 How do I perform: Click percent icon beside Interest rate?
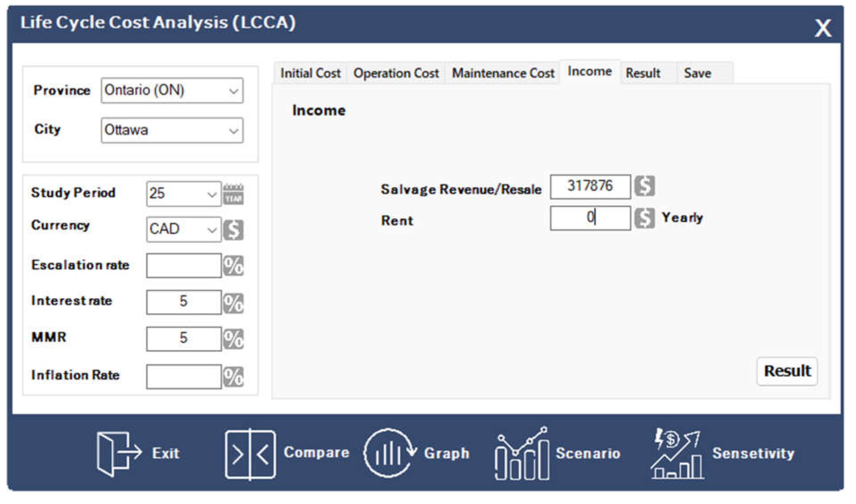point(234,303)
